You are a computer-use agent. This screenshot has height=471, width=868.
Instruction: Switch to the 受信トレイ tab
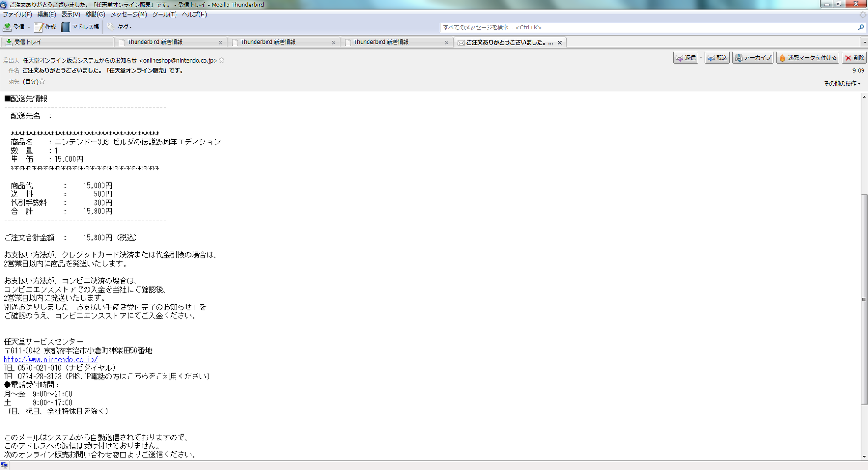coord(57,42)
